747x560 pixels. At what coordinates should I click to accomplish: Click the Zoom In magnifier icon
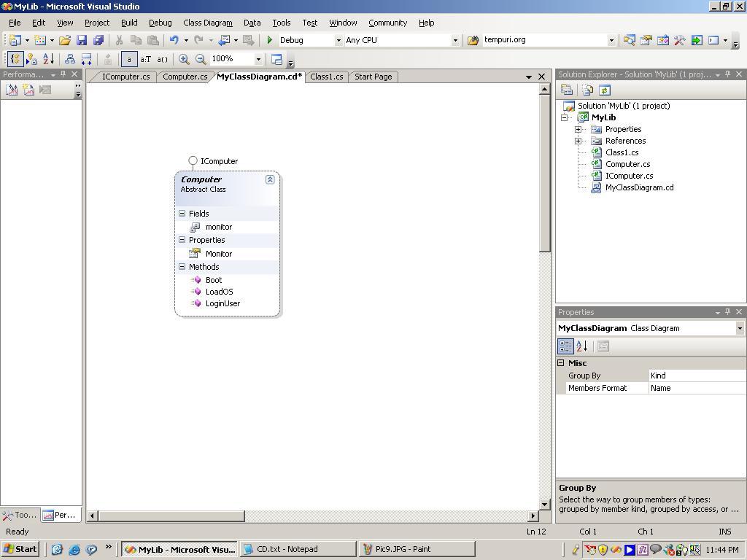point(184,59)
